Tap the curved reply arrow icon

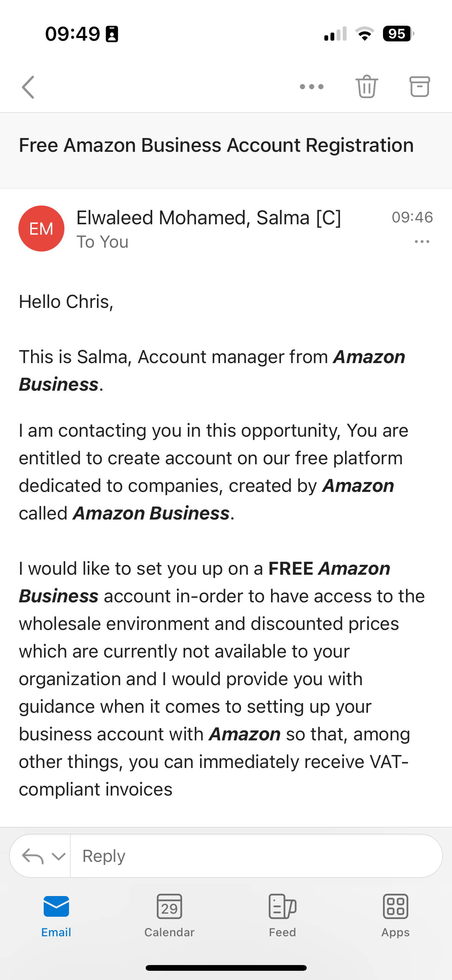tap(33, 856)
